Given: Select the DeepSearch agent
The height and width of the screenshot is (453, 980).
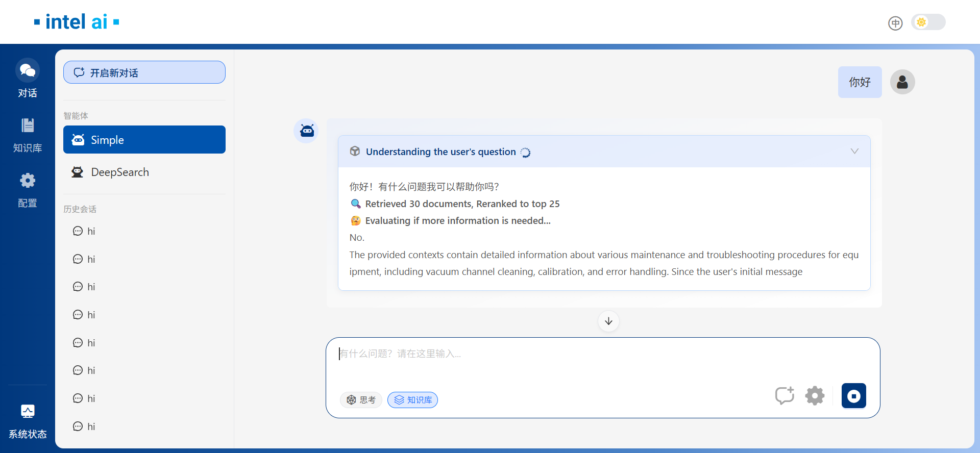Looking at the screenshot, I should [x=144, y=172].
